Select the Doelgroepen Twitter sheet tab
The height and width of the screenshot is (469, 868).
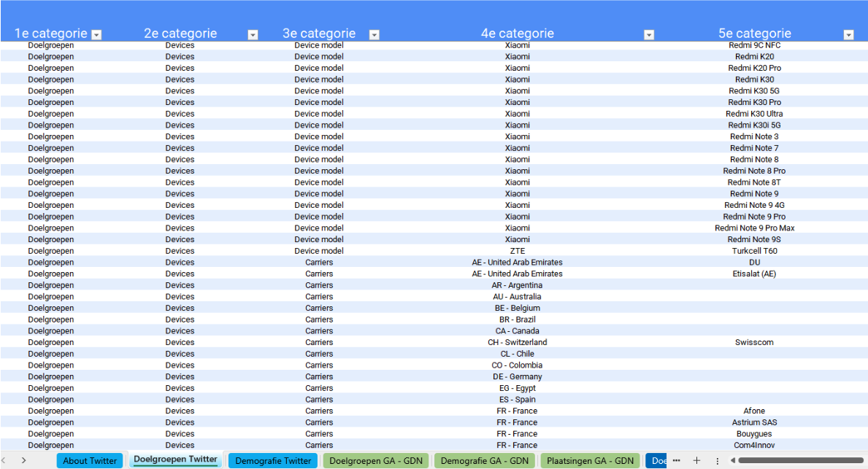point(175,460)
